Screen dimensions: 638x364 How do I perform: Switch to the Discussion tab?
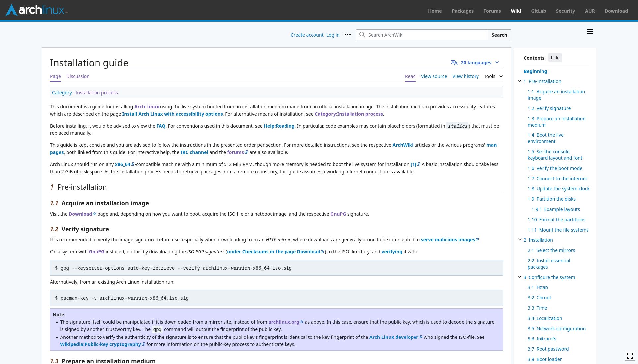click(x=78, y=76)
